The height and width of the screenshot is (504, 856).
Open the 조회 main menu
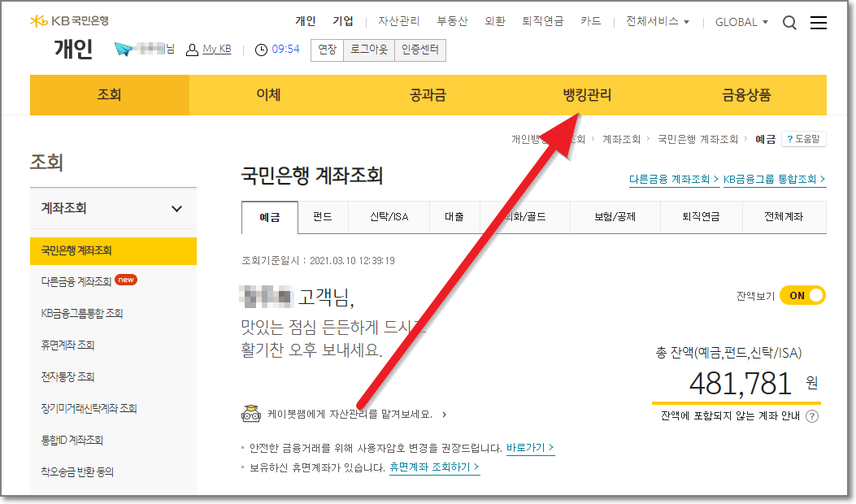(109, 95)
